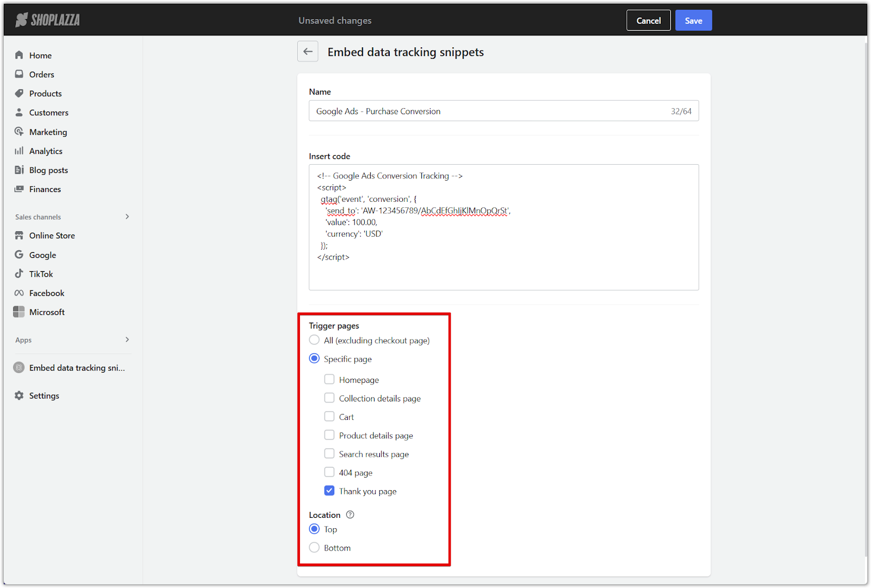Screen dimensions: 871x588
Task: Select the Bottom location radio button
Action: (314, 547)
